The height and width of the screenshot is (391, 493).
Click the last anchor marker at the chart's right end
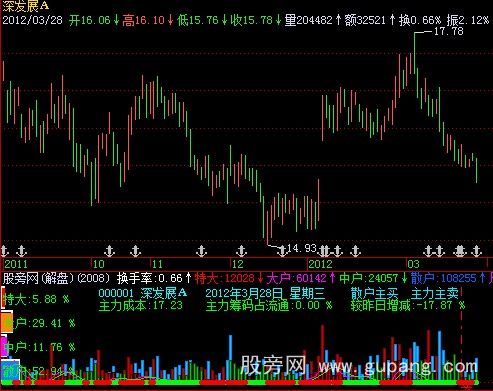pyautogui.click(x=477, y=251)
